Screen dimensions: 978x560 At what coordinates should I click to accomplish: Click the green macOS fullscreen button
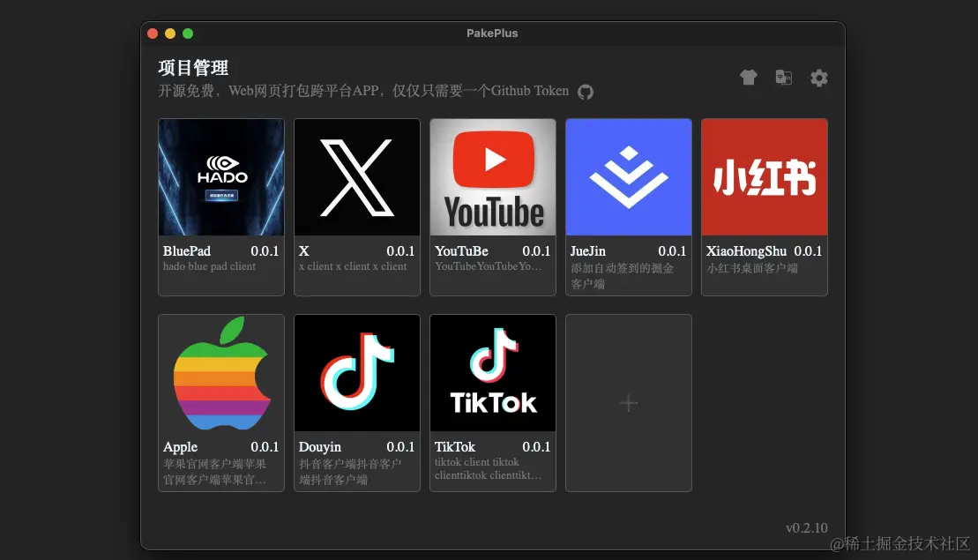click(188, 34)
